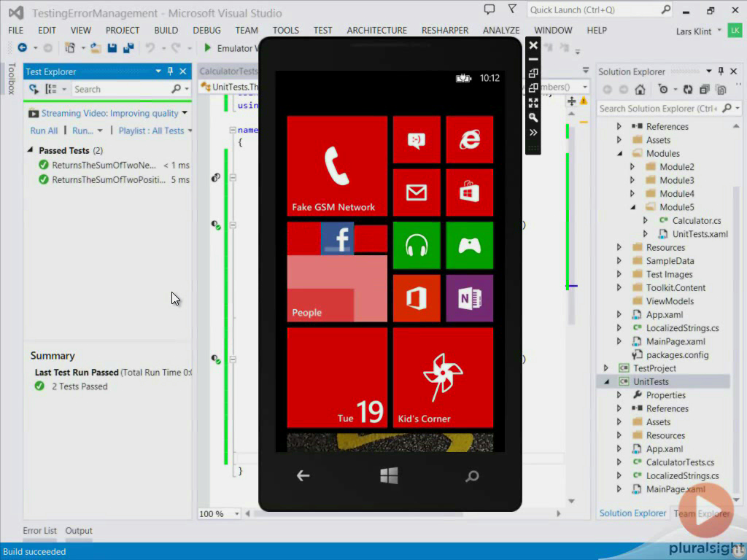The height and width of the screenshot is (560, 747).
Task: Click the Quick Launch search box
Action: pyautogui.click(x=594, y=9)
